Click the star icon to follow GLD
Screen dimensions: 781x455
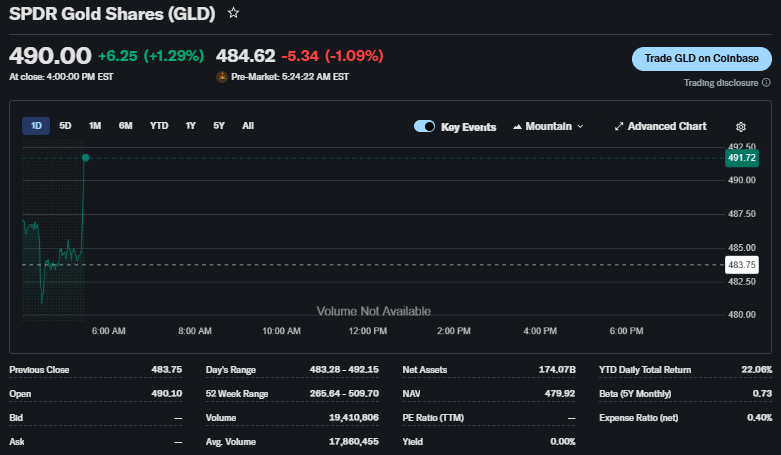pos(233,13)
